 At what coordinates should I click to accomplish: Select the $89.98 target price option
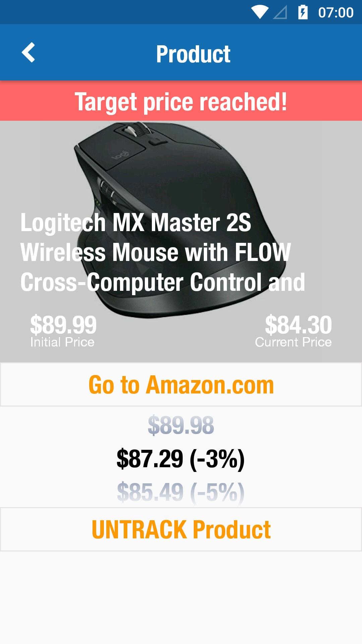coord(181,425)
